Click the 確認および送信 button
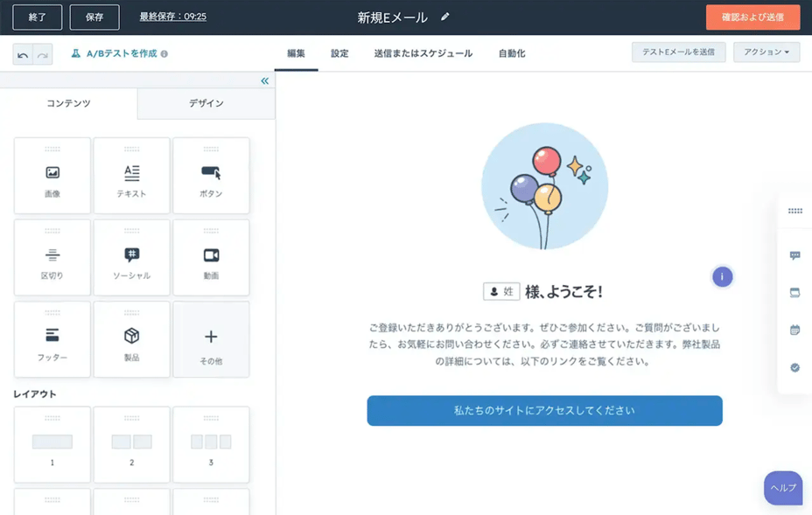Viewport: 812px width, 515px height. coord(752,16)
